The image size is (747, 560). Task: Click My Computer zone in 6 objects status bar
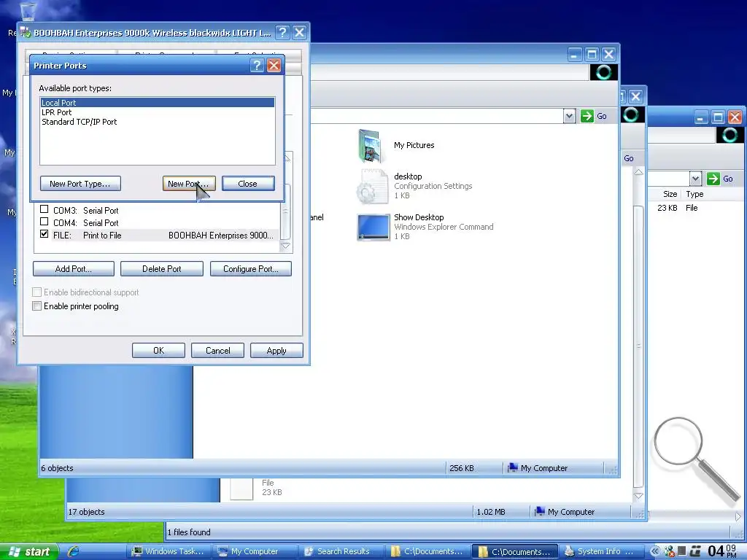pyautogui.click(x=538, y=468)
